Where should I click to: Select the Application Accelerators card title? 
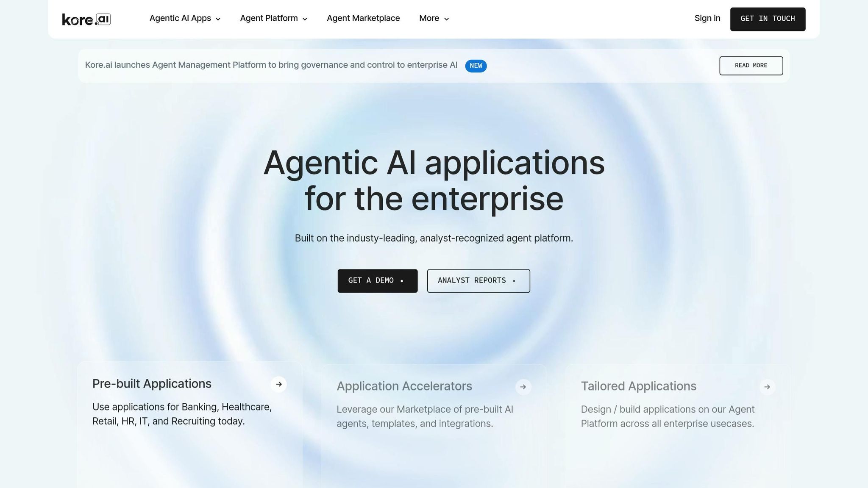coord(404,386)
